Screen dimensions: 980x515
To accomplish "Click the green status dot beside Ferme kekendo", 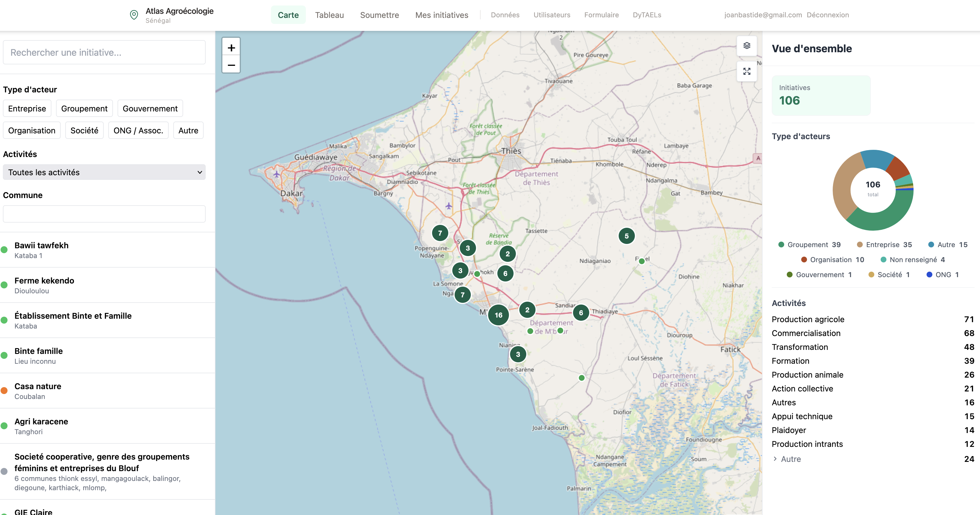I will click(4, 285).
